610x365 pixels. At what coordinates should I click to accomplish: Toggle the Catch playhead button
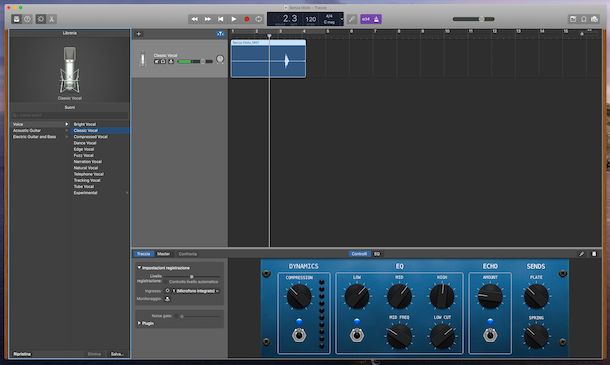coord(220,34)
